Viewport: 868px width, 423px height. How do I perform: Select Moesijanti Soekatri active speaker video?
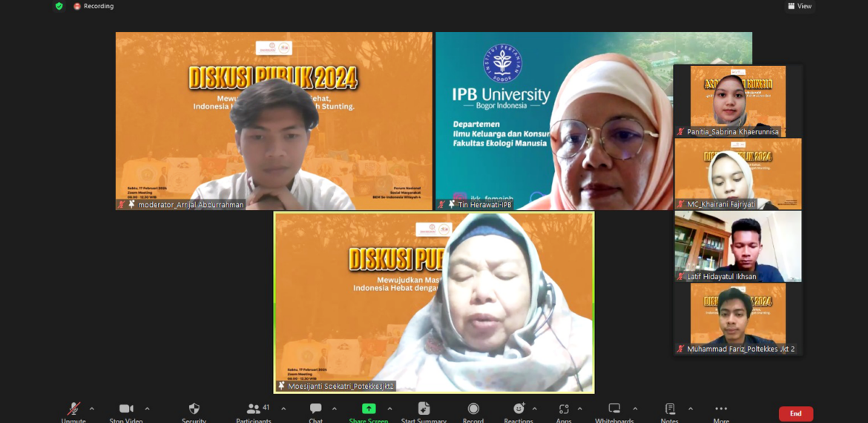[x=434, y=302]
